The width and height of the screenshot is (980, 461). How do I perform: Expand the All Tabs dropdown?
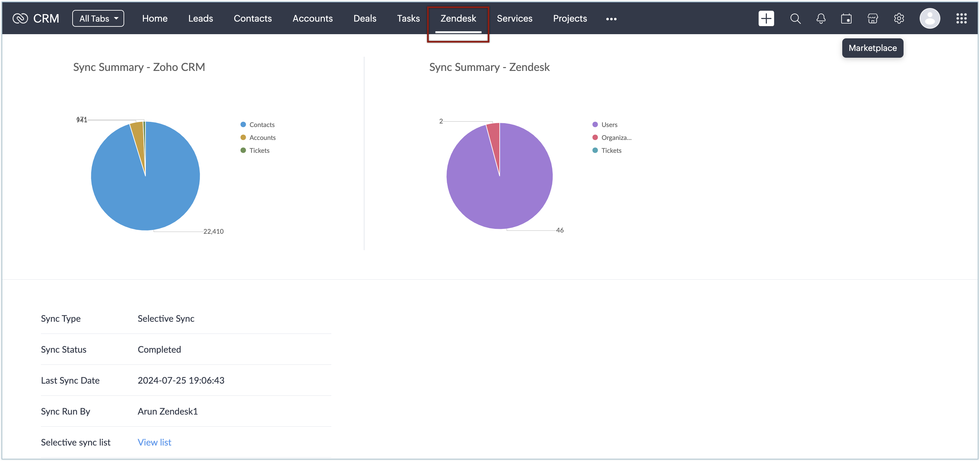point(98,18)
